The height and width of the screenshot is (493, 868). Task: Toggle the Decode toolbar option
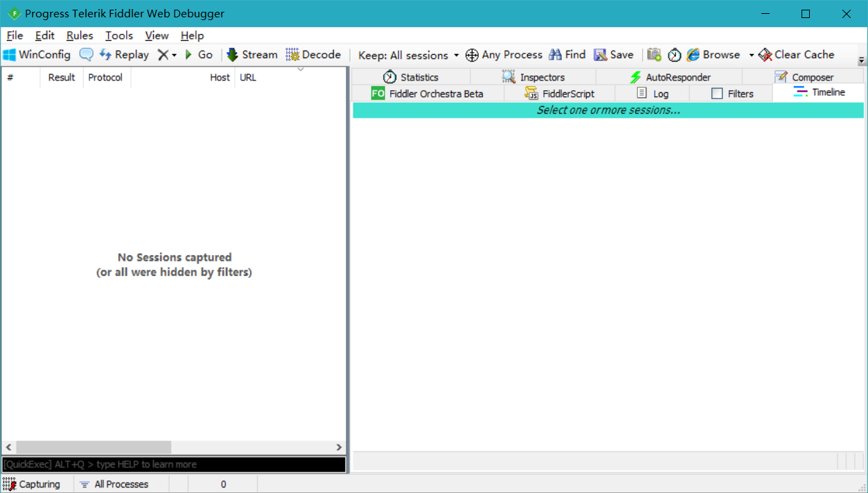pos(313,55)
